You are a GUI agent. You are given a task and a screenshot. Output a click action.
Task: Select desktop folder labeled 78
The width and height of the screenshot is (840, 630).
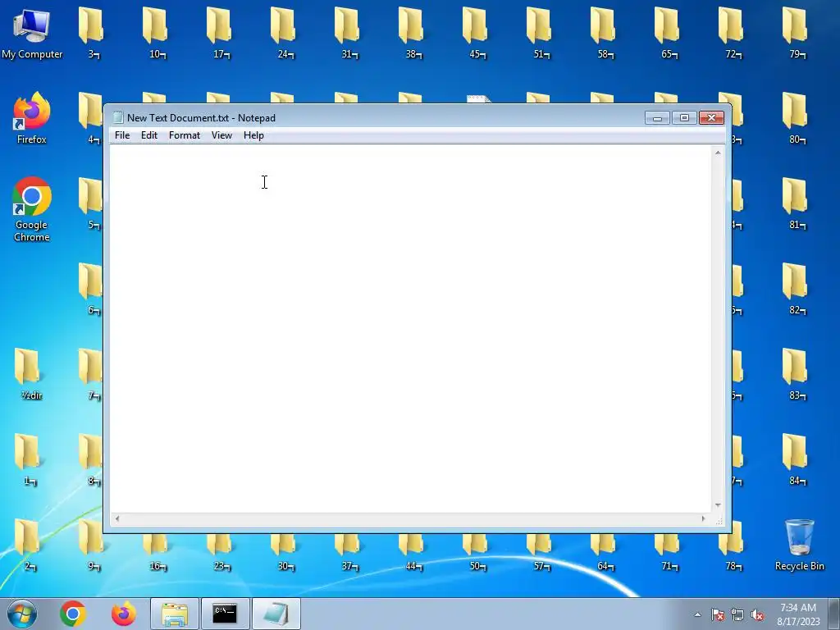point(732,552)
